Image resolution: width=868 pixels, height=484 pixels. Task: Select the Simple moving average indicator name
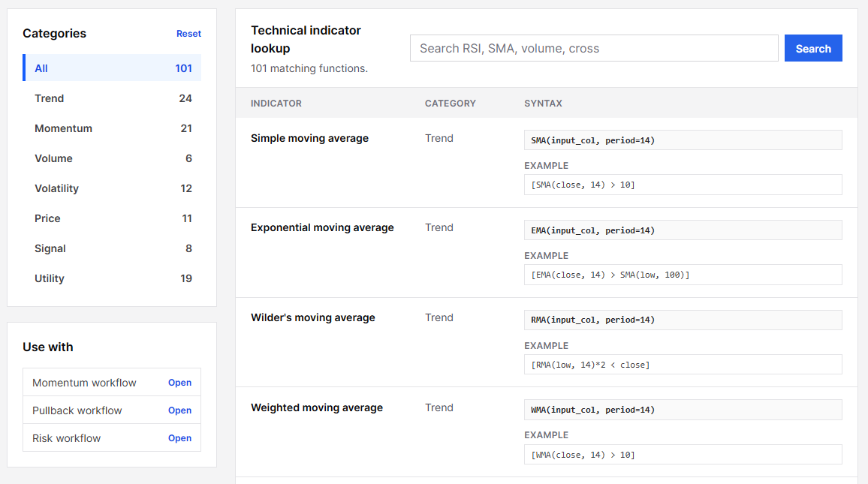tap(309, 138)
